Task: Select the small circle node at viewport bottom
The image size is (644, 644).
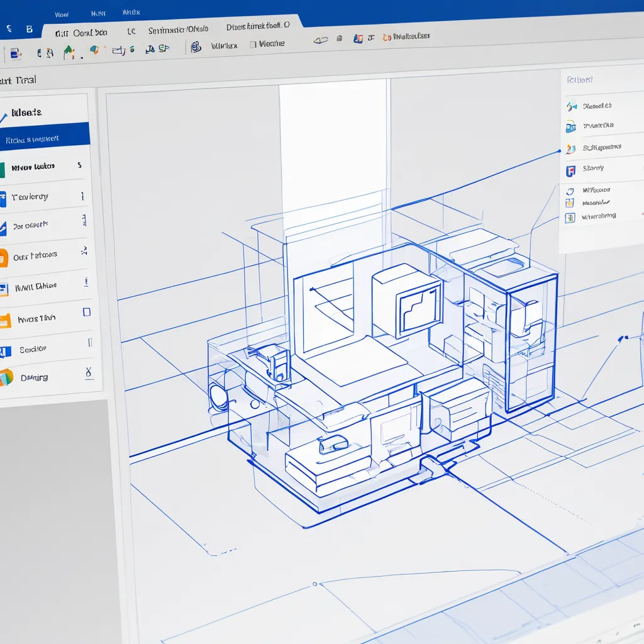Action: click(314, 584)
